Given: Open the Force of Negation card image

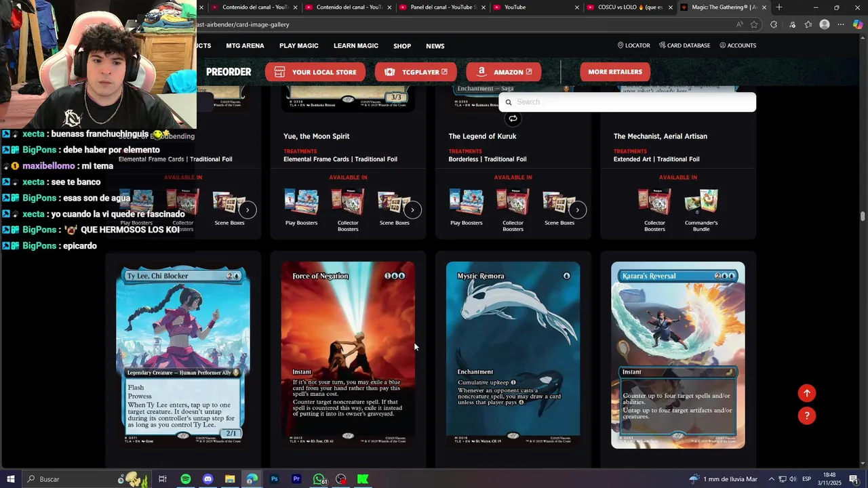Looking at the screenshot, I should click(x=348, y=355).
